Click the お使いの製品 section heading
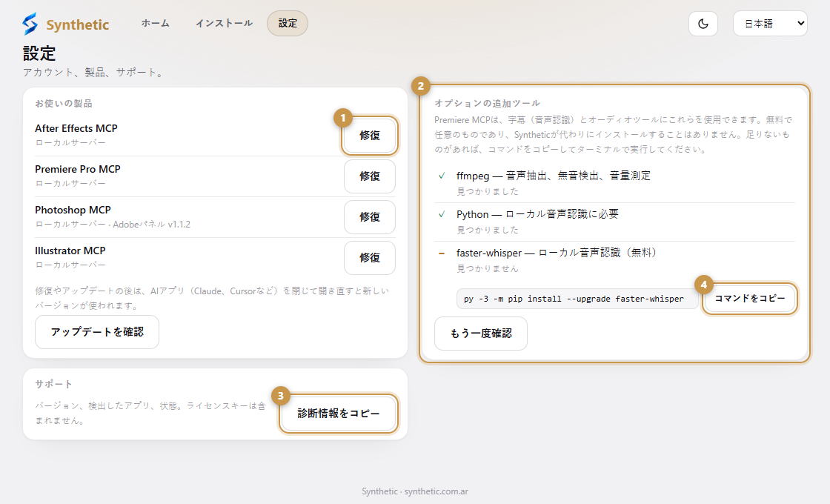This screenshot has height=504, width=830. pos(64,103)
